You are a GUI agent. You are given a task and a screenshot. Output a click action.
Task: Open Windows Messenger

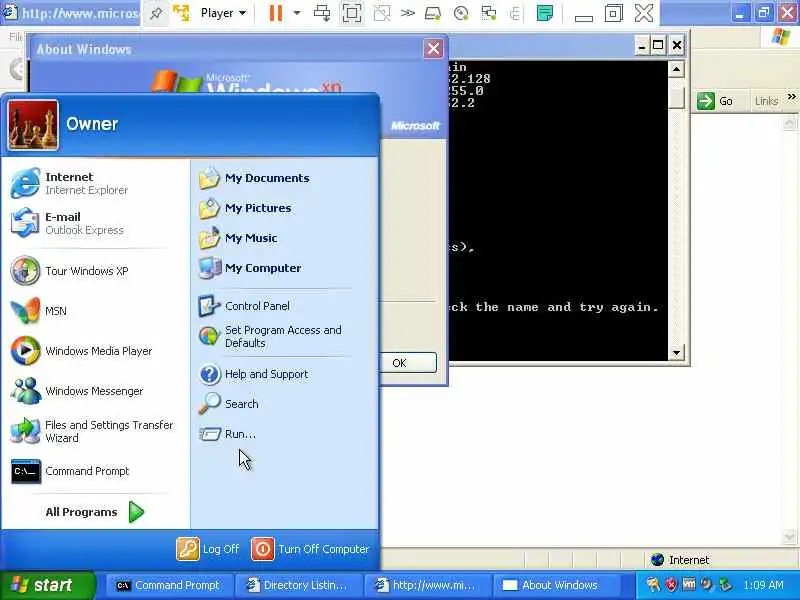[77, 391]
